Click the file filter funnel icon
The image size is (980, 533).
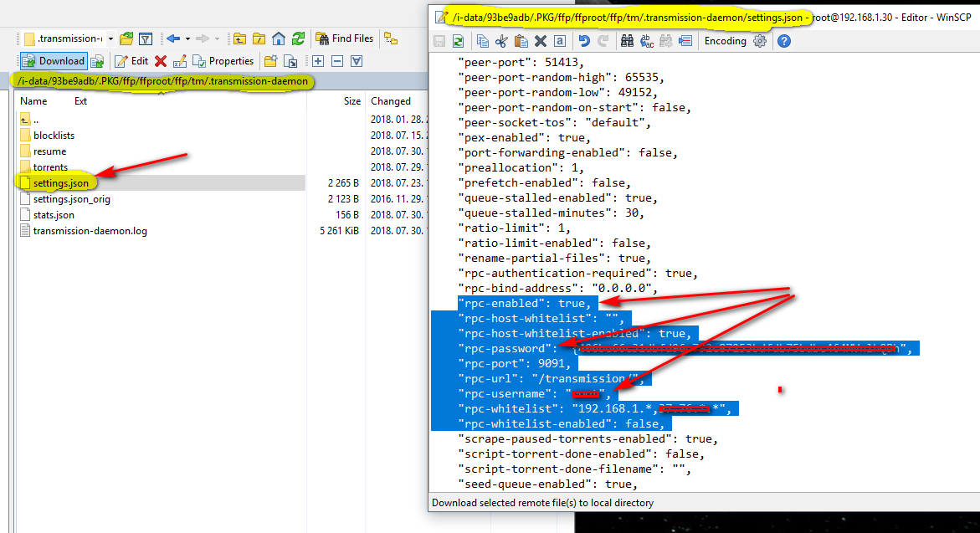click(146, 38)
